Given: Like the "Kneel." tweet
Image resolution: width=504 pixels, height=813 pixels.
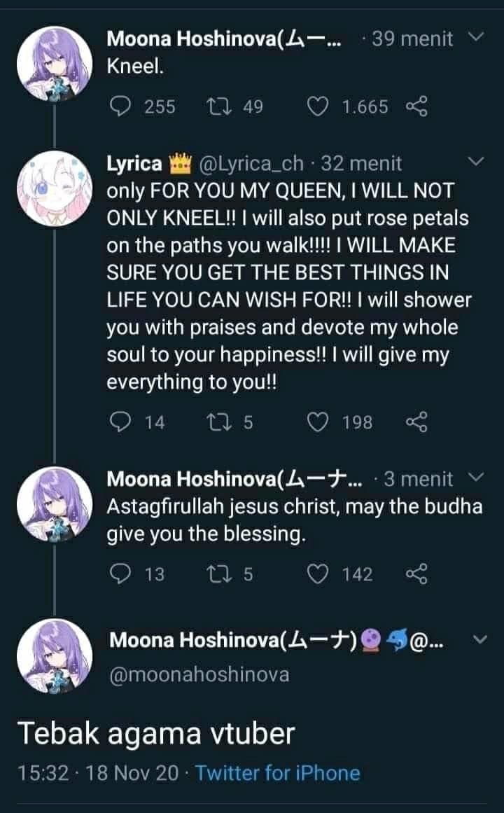Looking at the screenshot, I should pyautogui.click(x=318, y=106).
